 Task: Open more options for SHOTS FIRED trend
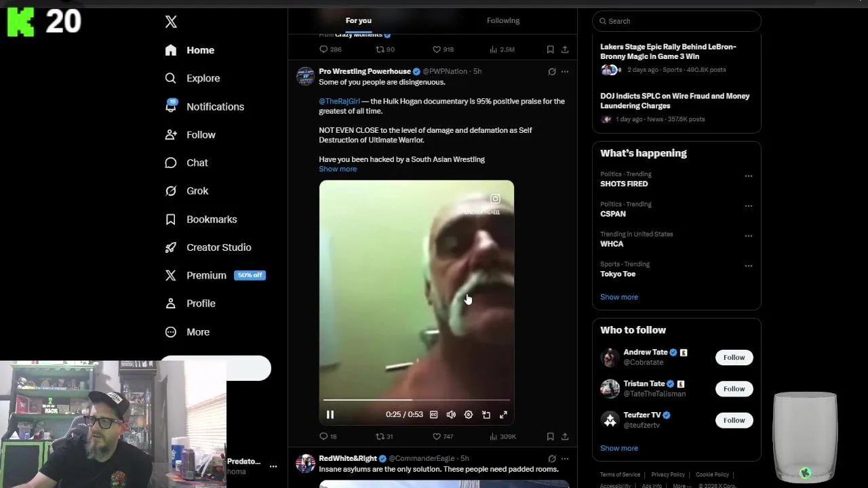pyautogui.click(x=749, y=176)
